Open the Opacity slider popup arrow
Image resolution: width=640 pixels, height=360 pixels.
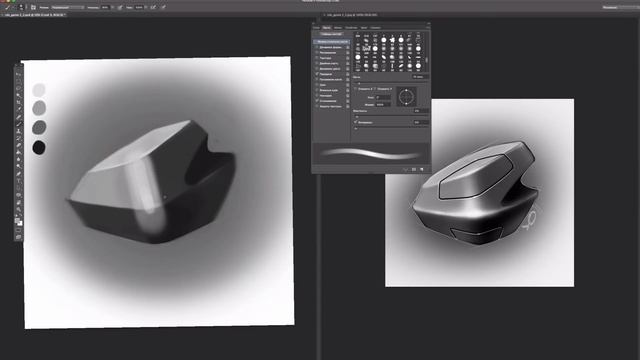[113, 7]
